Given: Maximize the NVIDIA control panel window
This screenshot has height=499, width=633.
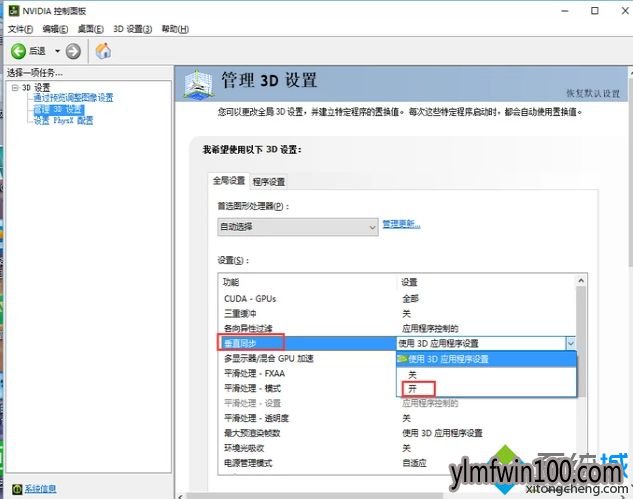Looking at the screenshot, I should click(595, 11).
